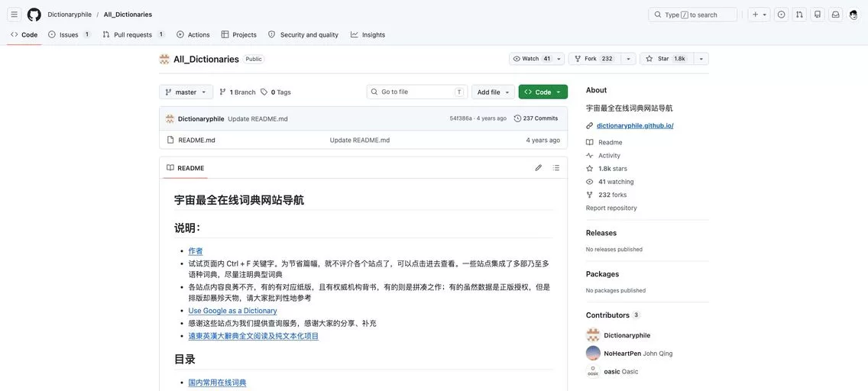
Task: Expand the Star lists dropdown arrow
Action: pos(701,59)
